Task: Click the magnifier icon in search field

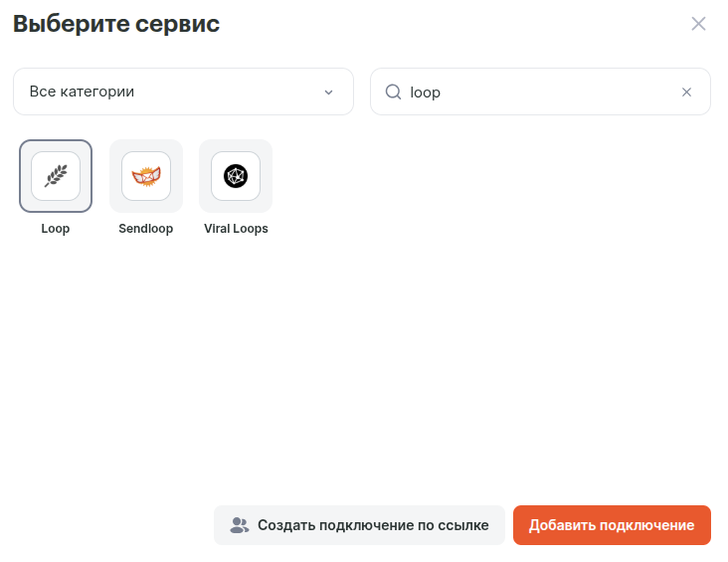Action: click(x=393, y=92)
